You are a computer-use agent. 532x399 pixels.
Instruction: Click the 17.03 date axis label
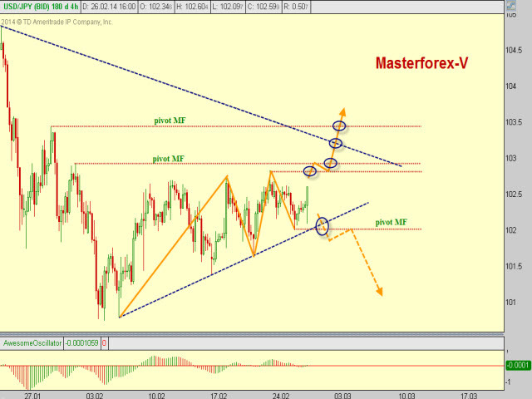tap(468, 396)
